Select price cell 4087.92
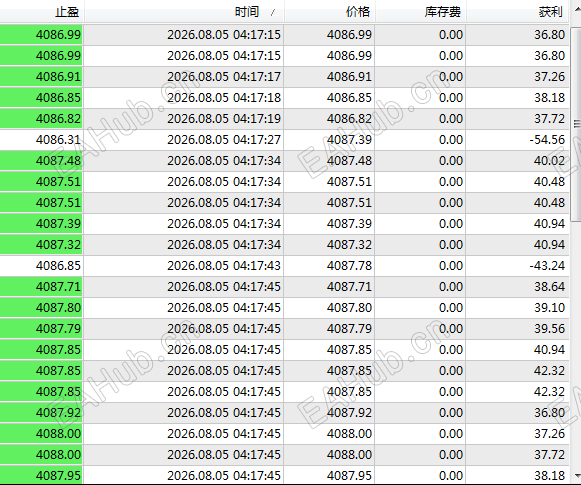 click(329, 413)
